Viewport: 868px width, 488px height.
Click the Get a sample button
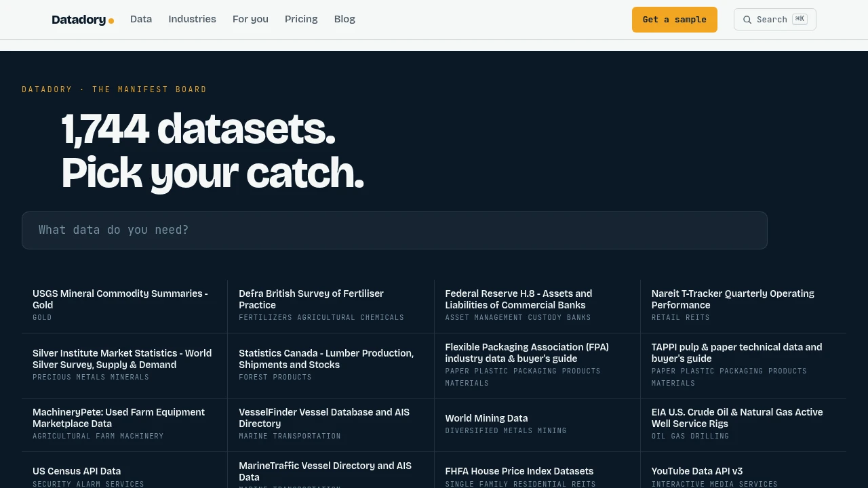click(675, 20)
